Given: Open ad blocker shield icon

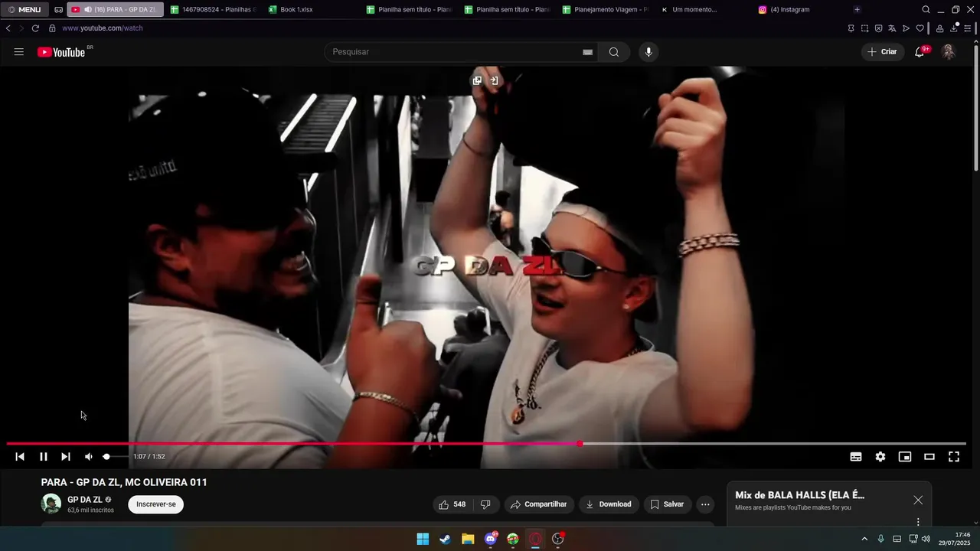Looking at the screenshot, I should tap(878, 28).
